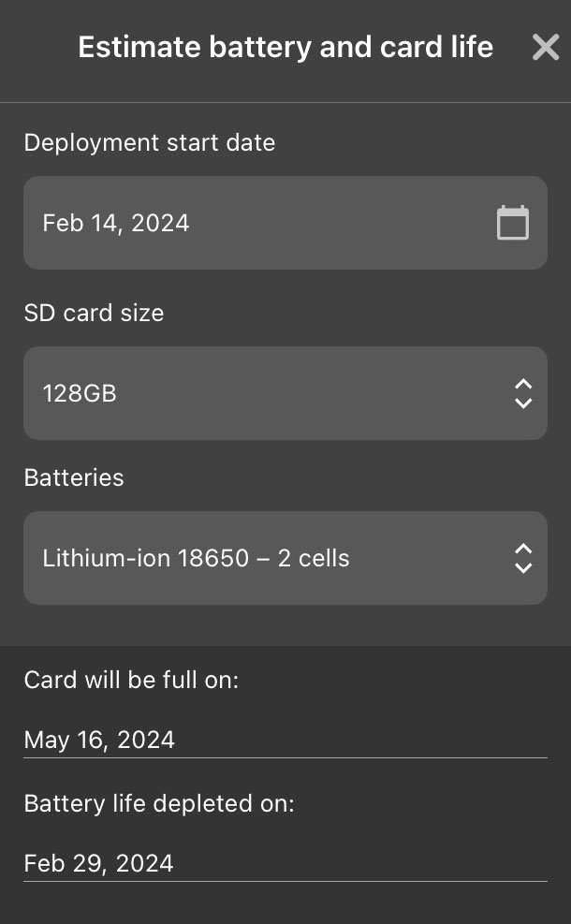The image size is (571, 924).
Task: Click the close X icon
Action: [x=545, y=47]
